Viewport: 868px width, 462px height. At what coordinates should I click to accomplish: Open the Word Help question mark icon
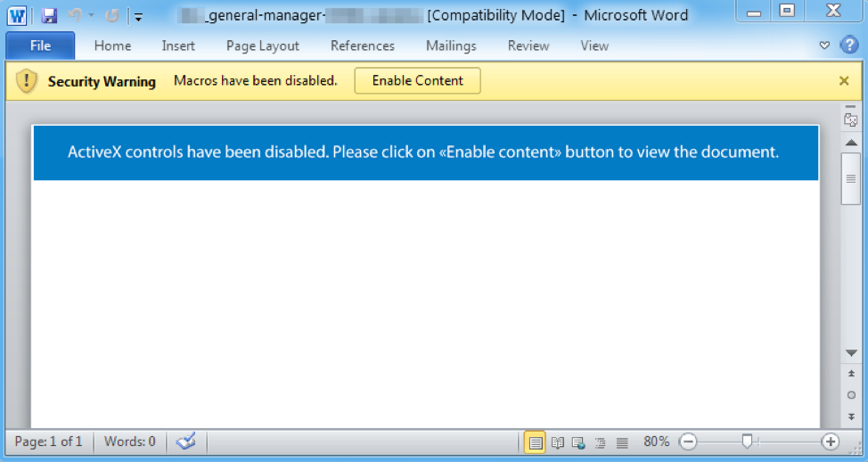pos(849,45)
